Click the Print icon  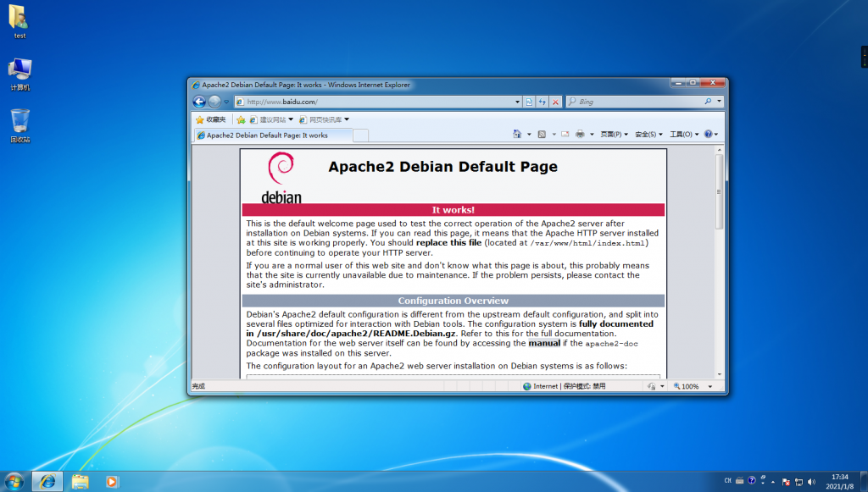pyautogui.click(x=580, y=134)
